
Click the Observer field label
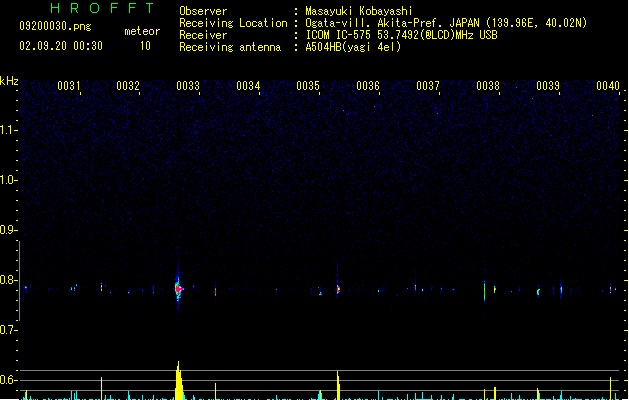(203, 11)
